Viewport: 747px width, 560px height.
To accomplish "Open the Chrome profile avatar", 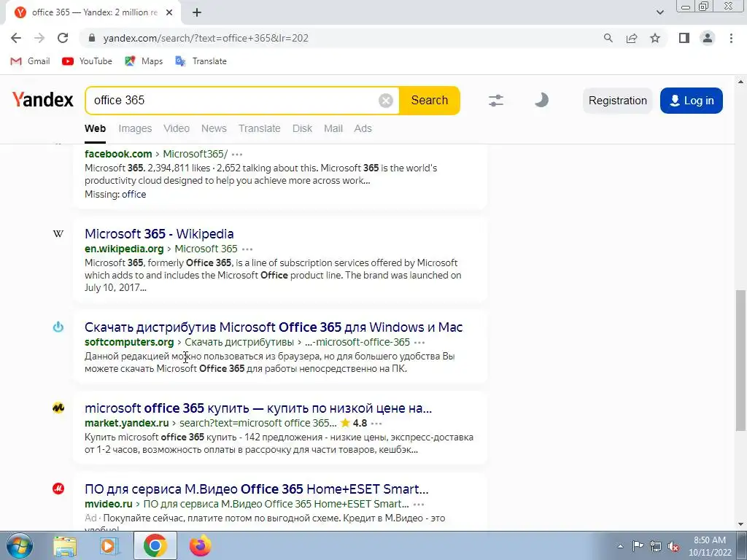I will (x=708, y=38).
